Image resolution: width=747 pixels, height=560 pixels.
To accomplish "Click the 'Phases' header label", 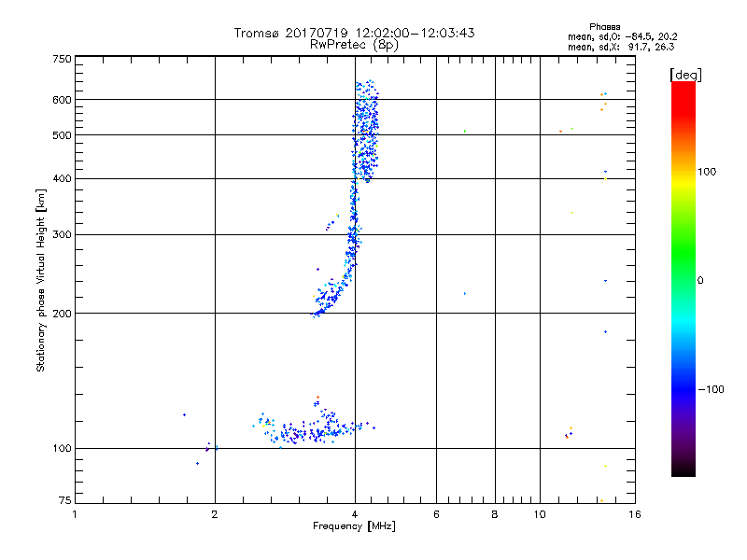I will pyautogui.click(x=604, y=27).
